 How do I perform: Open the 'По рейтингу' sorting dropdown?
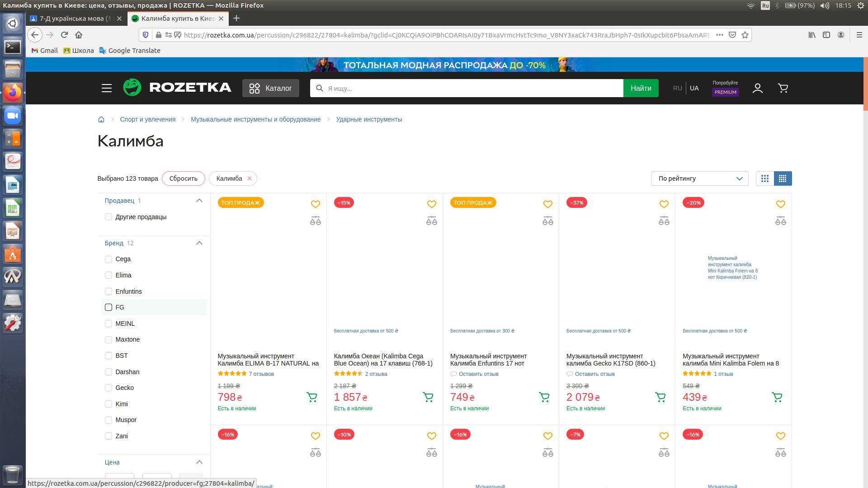coord(699,178)
